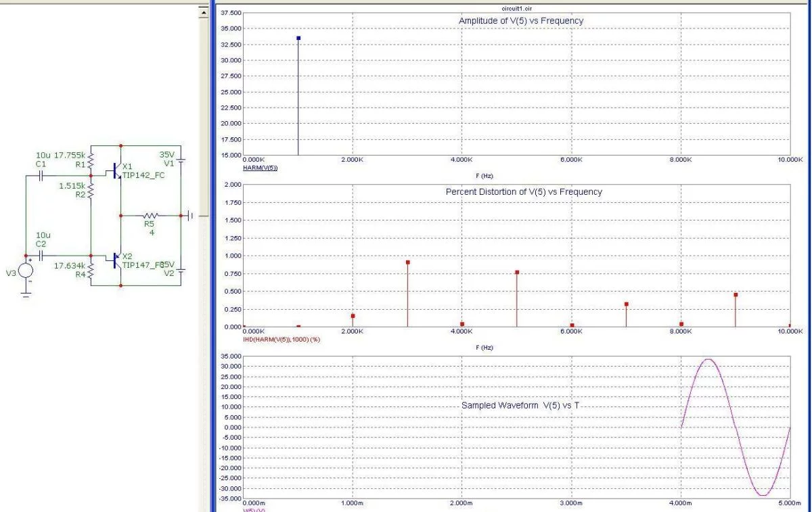The width and height of the screenshot is (812, 512).
Task: Click the V1 35V battery symbol
Action: click(180, 161)
